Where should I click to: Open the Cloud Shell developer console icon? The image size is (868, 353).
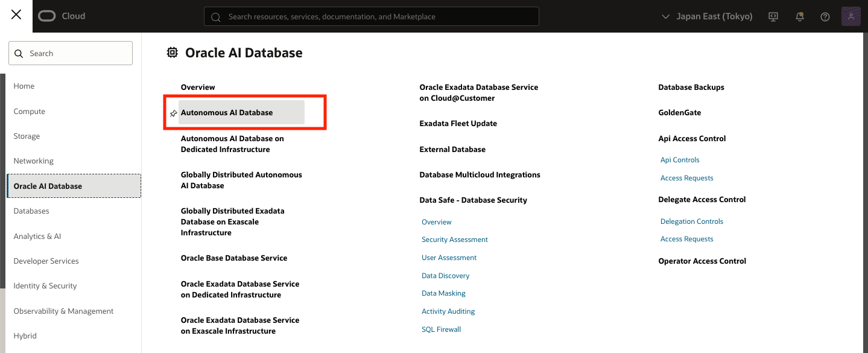click(x=773, y=16)
